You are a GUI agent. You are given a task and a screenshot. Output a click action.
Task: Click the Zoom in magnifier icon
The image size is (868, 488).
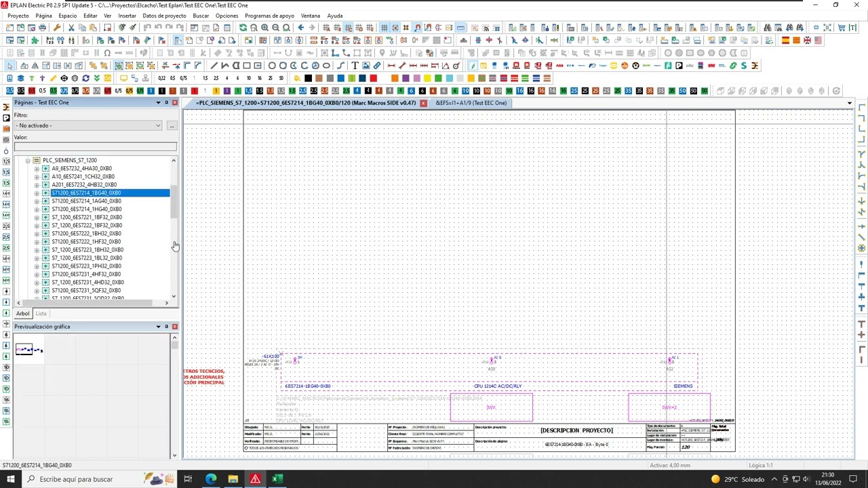click(x=264, y=27)
